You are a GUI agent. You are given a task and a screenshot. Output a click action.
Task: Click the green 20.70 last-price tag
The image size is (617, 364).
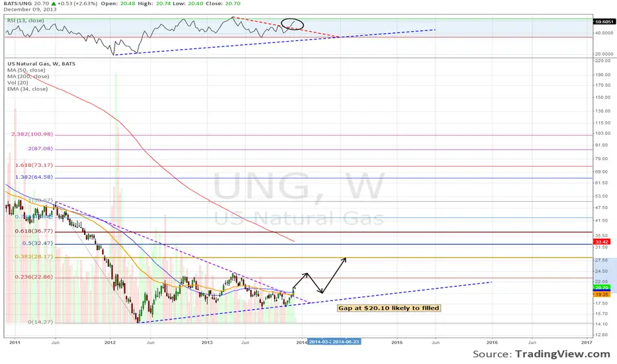(602, 288)
